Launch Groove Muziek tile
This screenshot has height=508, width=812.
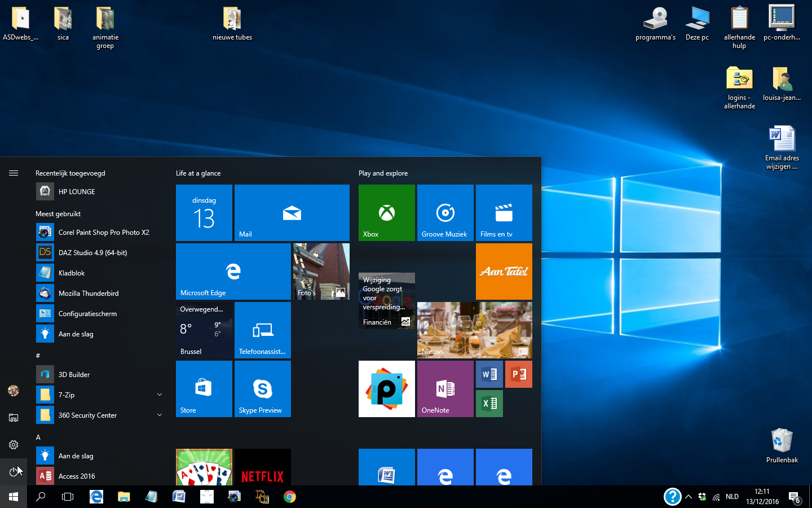pos(445,213)
